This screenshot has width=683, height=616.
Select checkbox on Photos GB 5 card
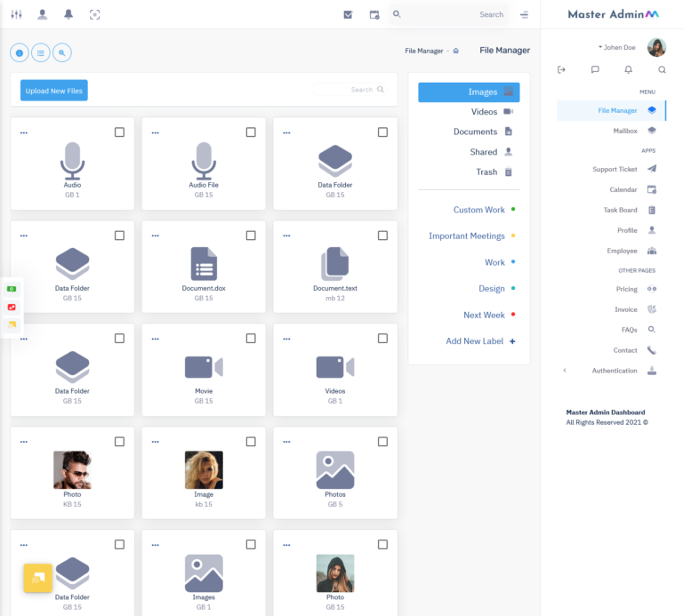coord(382,442)
